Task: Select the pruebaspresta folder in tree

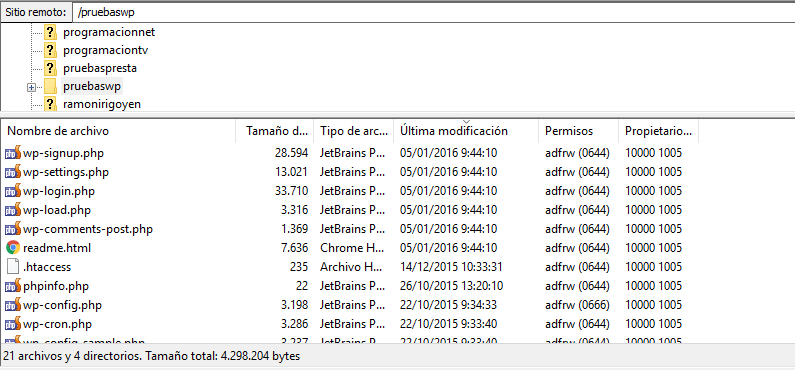Action: tap(100, 68)
